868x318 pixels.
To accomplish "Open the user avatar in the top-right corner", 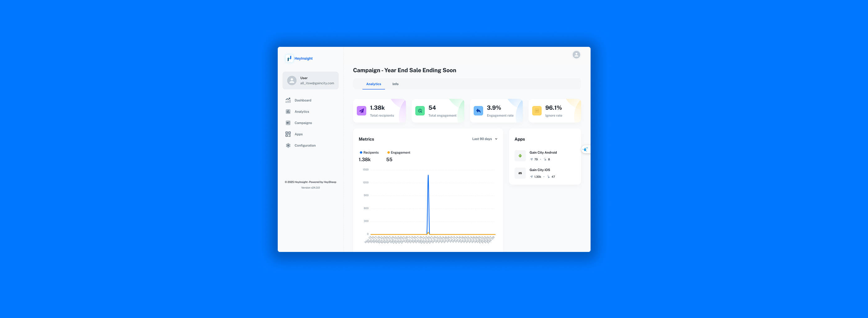I will click(576, 55).
